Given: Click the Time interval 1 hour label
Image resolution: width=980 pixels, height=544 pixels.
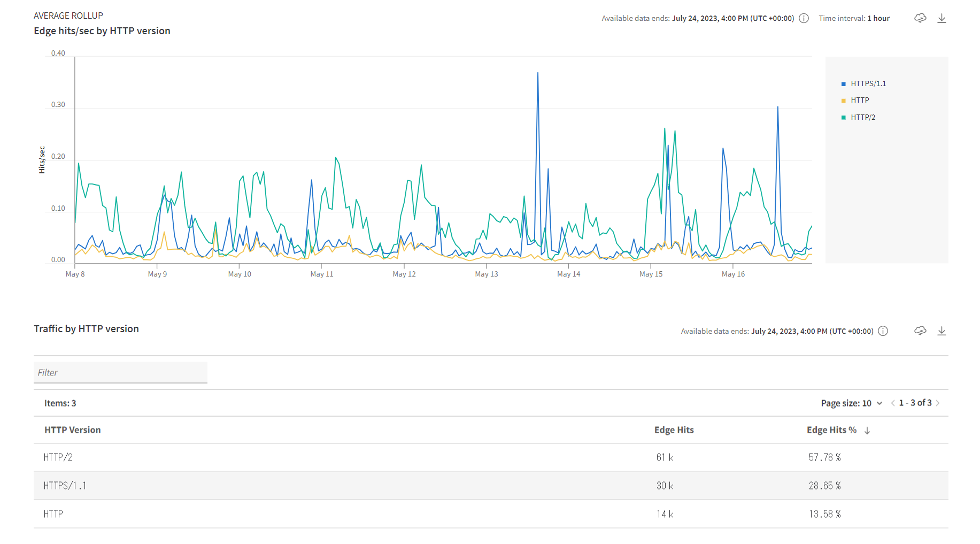Looking at the screenshot, I should [854, 18].
